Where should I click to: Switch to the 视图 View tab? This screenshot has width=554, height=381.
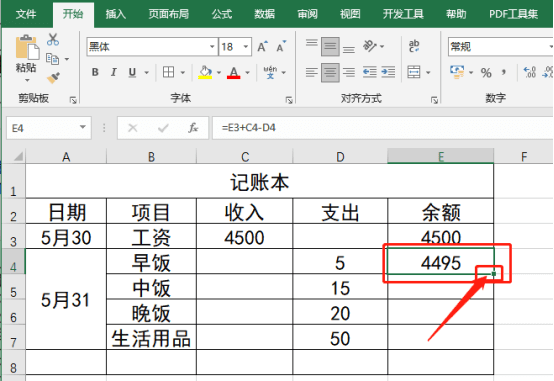[x=350, y=14]
